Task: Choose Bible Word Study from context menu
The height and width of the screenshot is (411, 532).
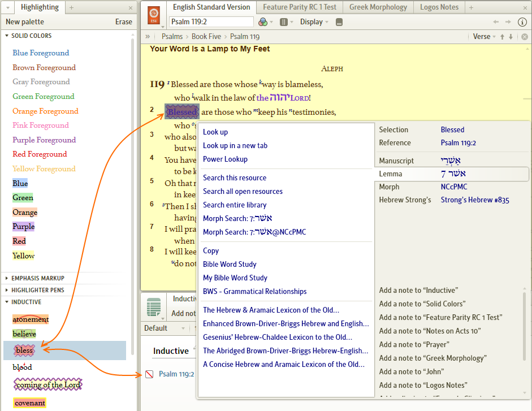Action: pyautogui.click(x=230, y=264)
